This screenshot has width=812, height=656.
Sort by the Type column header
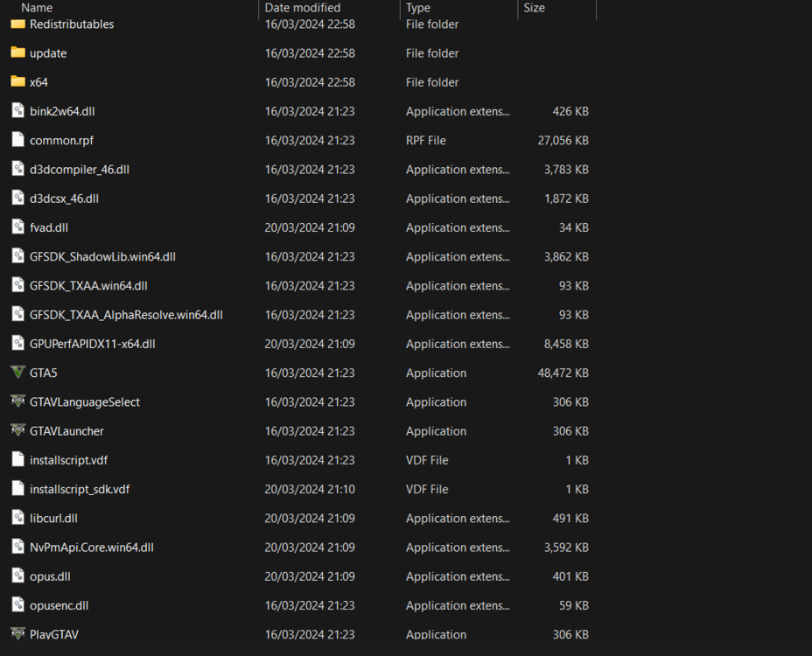pyautogui.click(x=417, y=8)
